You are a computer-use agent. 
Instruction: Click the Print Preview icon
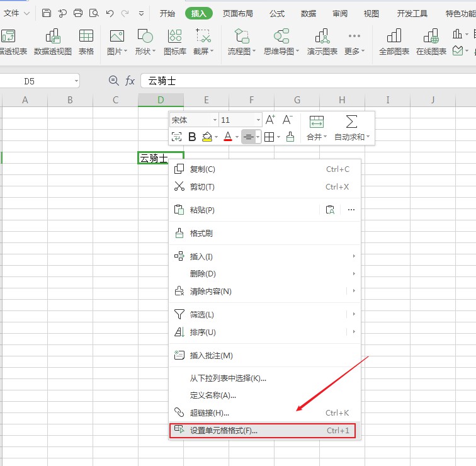coord(94,13)
